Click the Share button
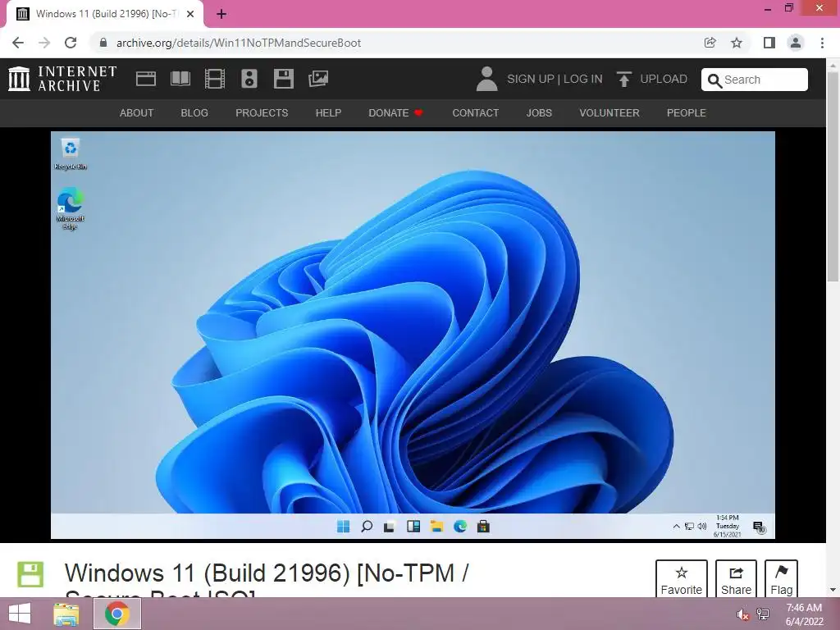The width and height of the screenshot is (840, 630). pos(736,578)
